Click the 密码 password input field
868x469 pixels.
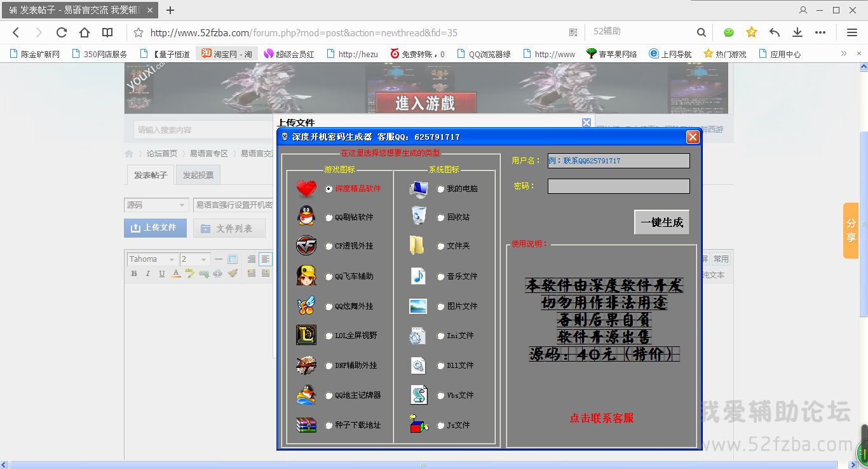618,186
